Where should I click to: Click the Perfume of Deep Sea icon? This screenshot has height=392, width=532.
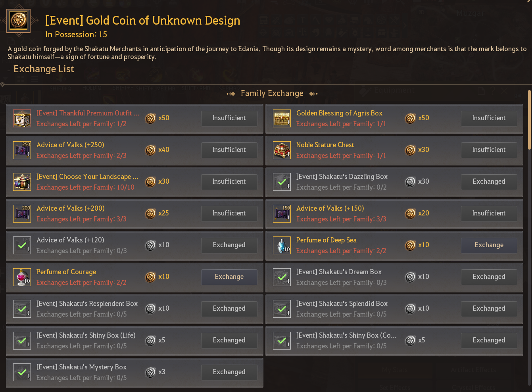tap(282, 246)
